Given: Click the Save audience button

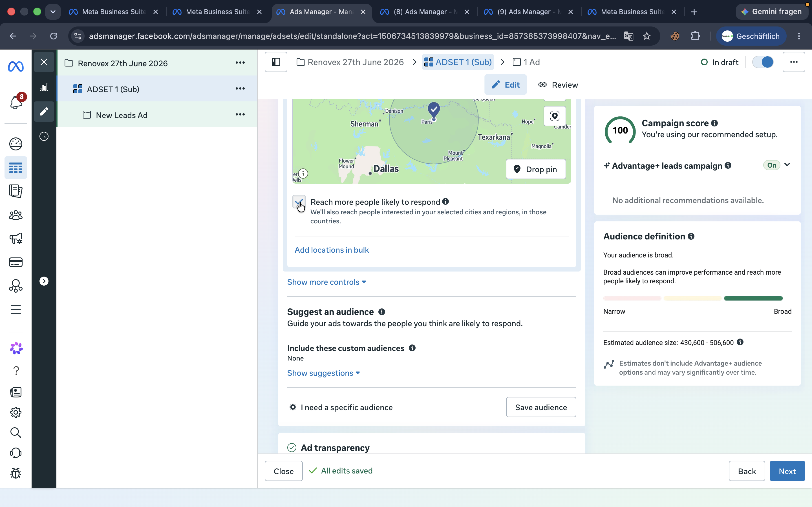Looking at the screenshot, I should coord(541,407).
